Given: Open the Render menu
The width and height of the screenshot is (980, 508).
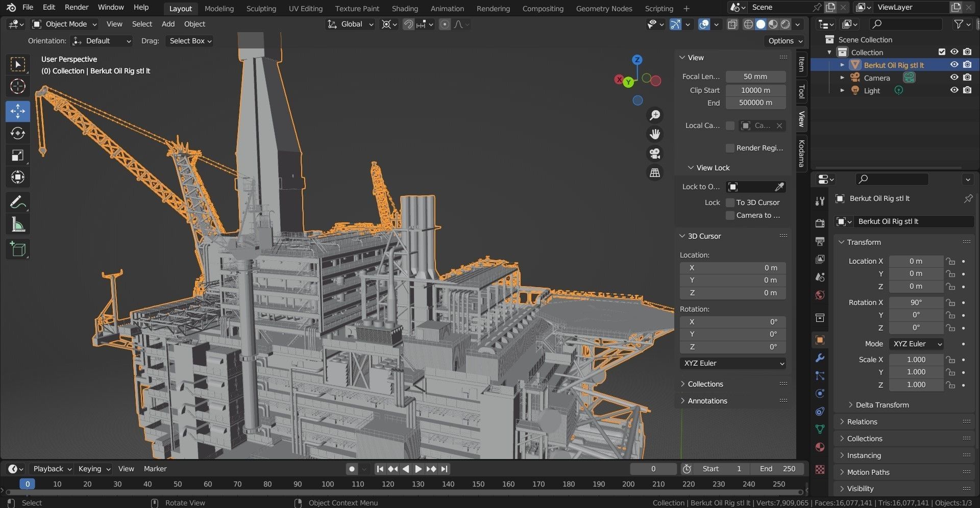Looking at the screenshot, I should 77,7.
